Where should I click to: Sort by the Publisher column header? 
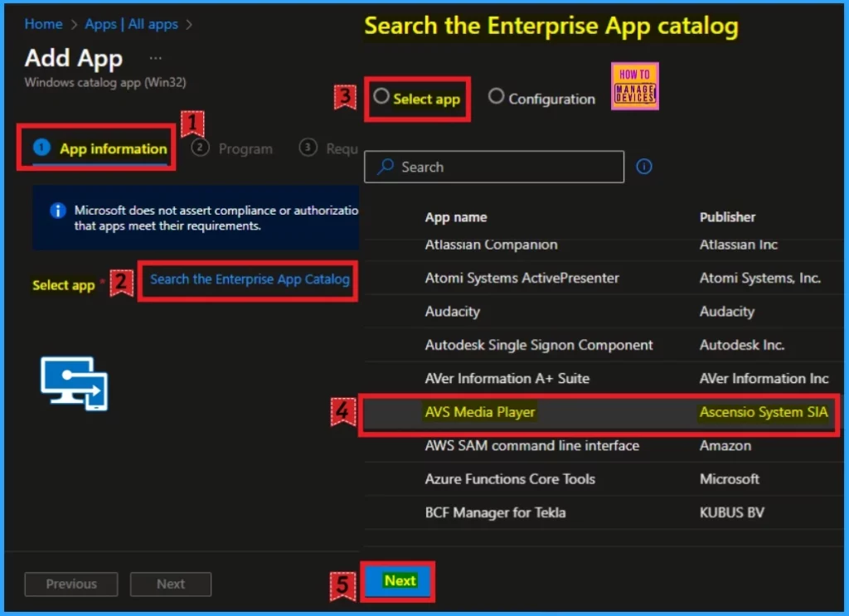coord(727,217)
